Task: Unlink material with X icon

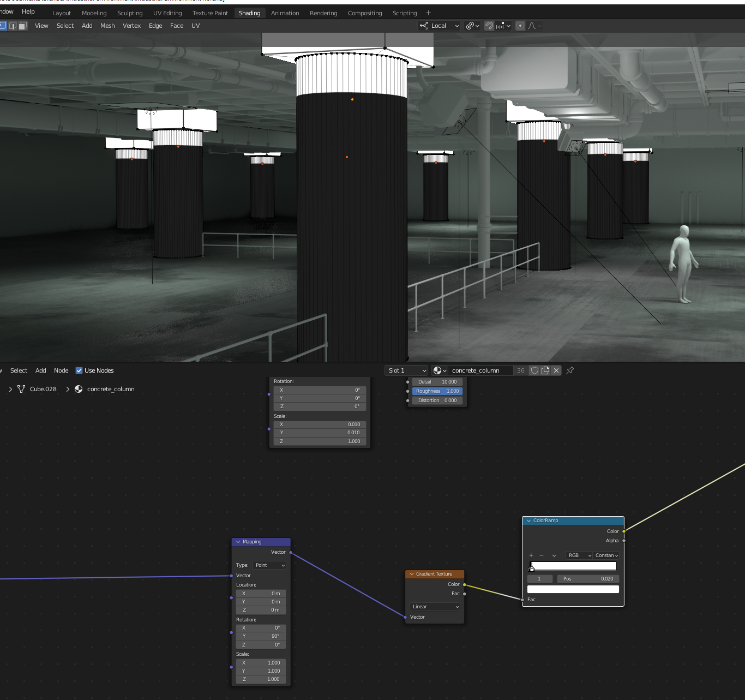Action: 556,370
